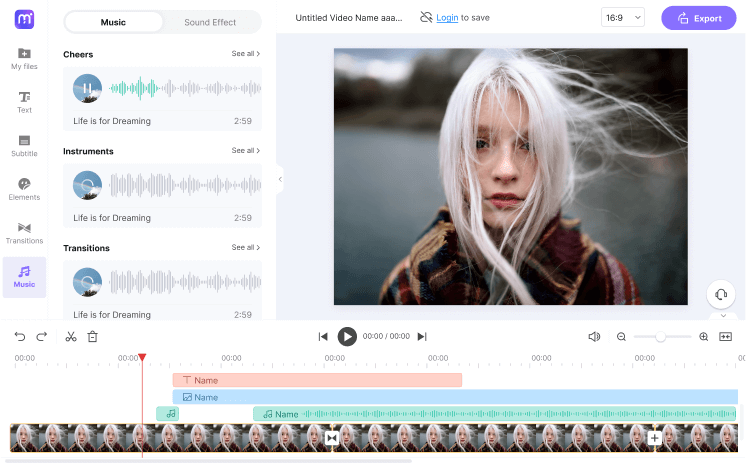The image size is (746, 465).
Task: Click the Instruments track waveform
Action: pyautogui.click(x=185, y=185)
